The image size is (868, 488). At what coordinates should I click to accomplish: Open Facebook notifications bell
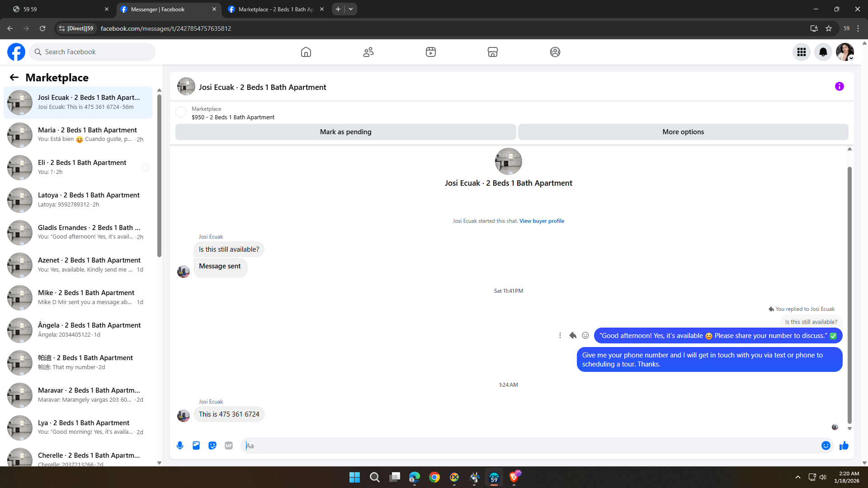(x=823, y=52)
